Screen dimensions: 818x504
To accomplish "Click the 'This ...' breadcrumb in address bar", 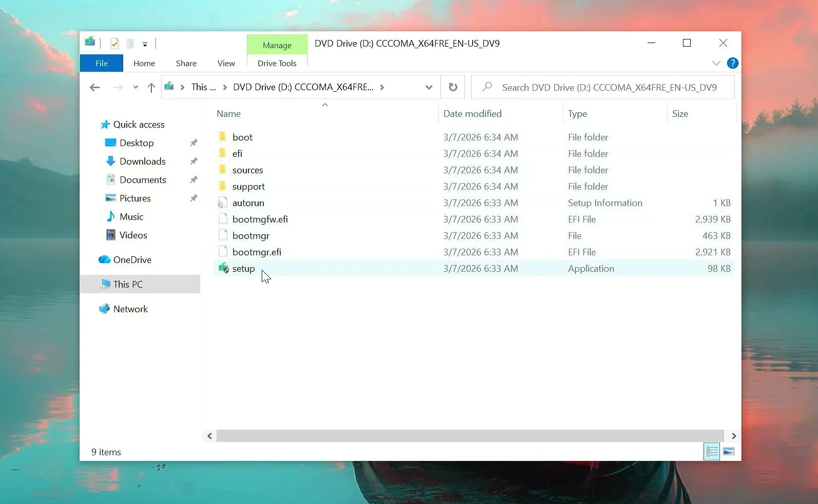I will pyautogui.click(x=204, y=87).
